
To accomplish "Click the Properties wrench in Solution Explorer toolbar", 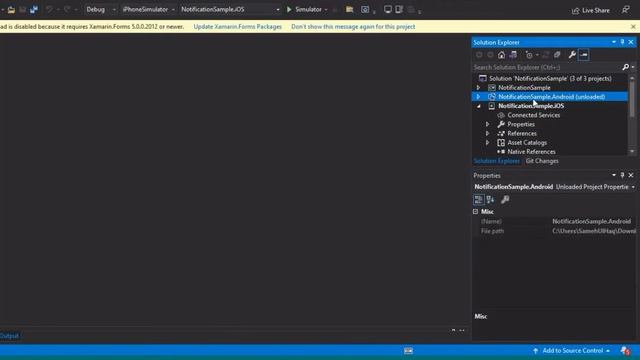I will [572, 55].
